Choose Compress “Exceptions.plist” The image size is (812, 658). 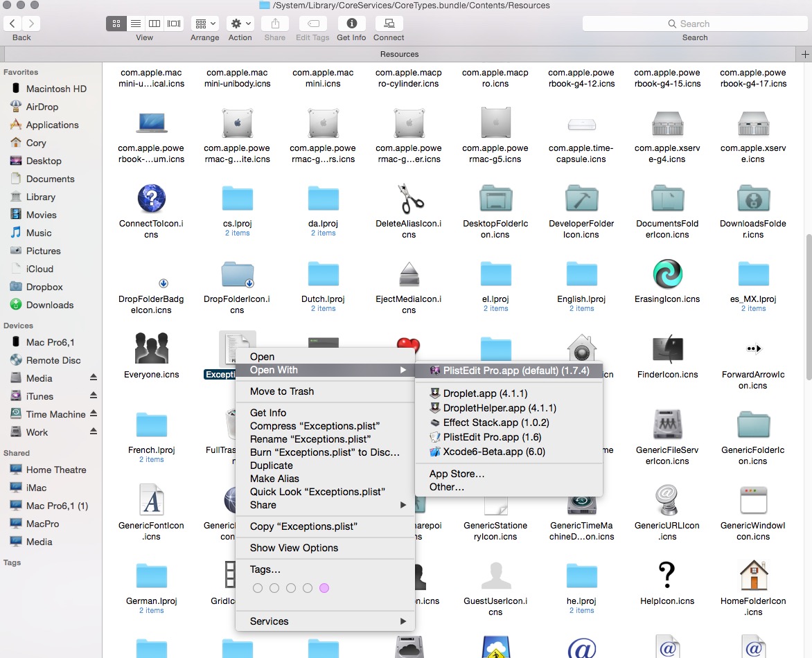[x=325, y=426]
